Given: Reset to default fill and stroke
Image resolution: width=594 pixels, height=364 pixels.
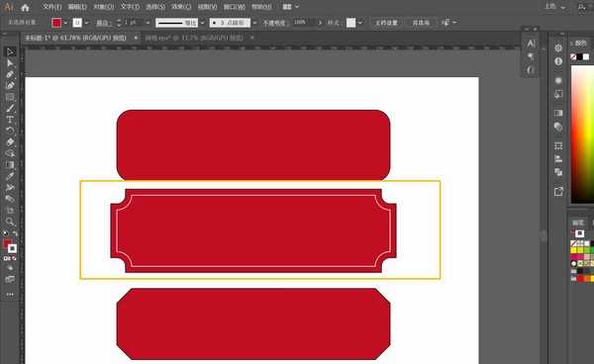Looking at the screenshot, I should 5,233.
